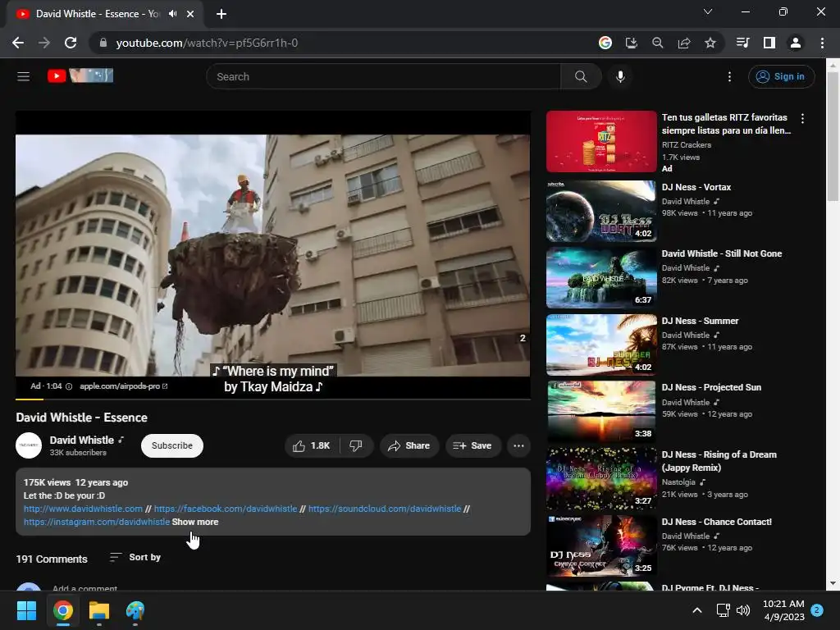Open DJ Ness - Vortax thumbnail
The height and width of the screenshot is (630, 840).
[x=601, y=211]
